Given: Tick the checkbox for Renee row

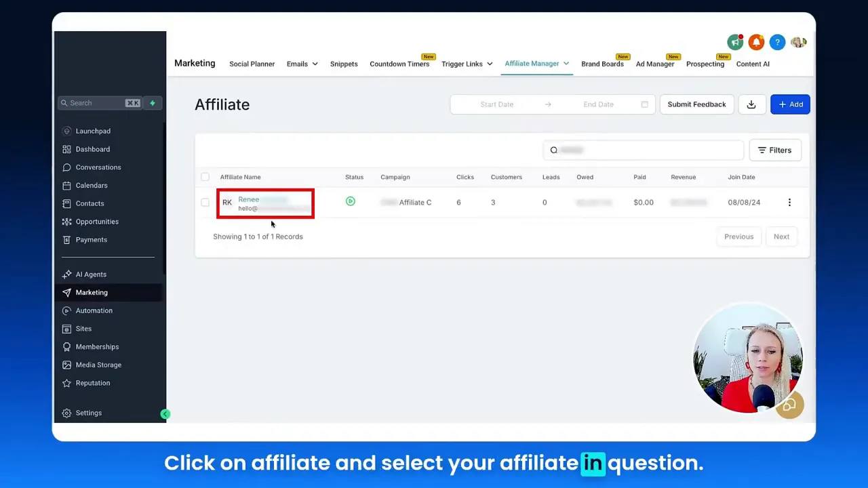Looking at the screenshot, I should pos(205,202).
